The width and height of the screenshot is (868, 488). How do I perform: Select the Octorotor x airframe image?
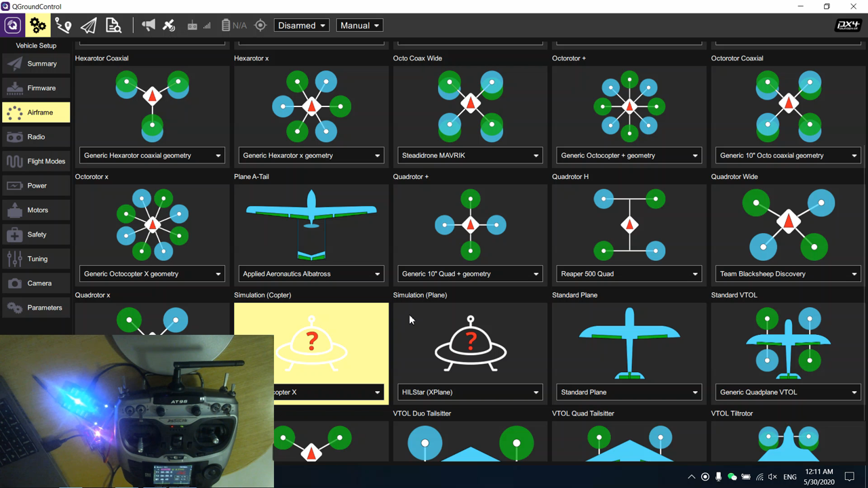click(153, 224)
